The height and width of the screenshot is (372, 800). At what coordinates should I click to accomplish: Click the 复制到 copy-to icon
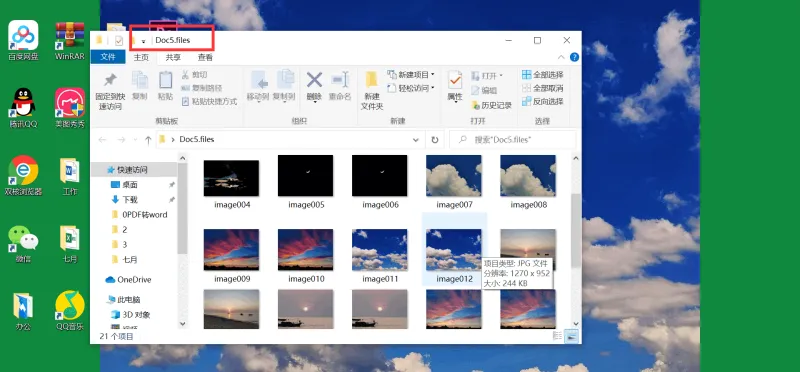click(285, 80)
